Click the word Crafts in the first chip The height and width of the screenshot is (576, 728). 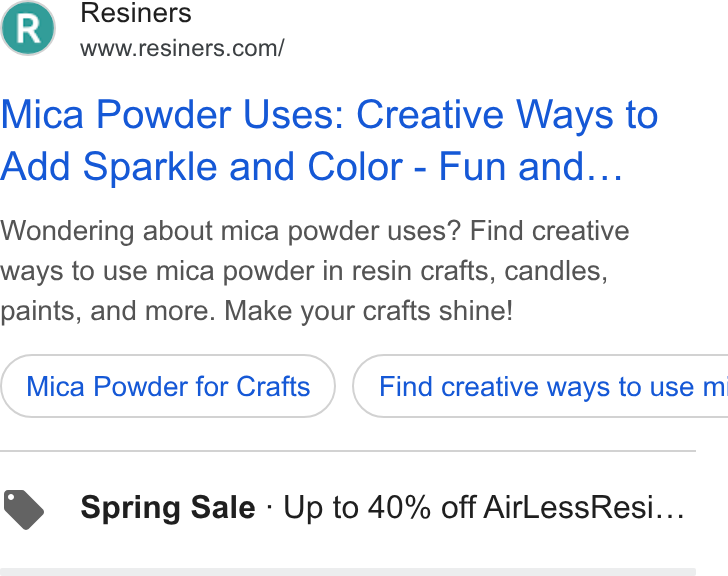pyautogui.click(x=273, y=386)
